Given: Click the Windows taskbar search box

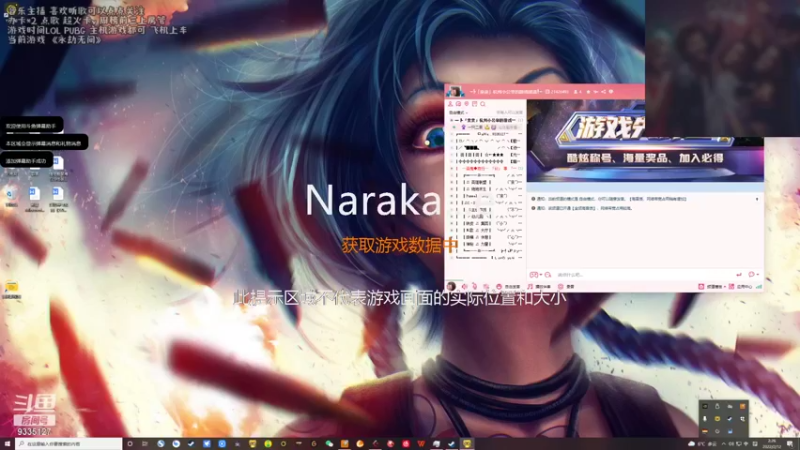Looking at the screenshot, I should [x=69, y=444].
